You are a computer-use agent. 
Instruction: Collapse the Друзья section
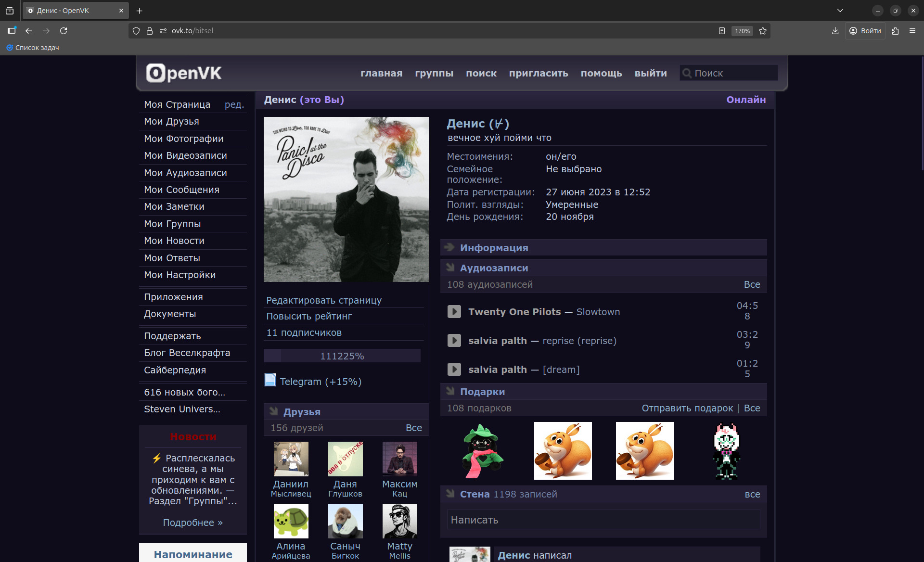[x=302, y=412]
